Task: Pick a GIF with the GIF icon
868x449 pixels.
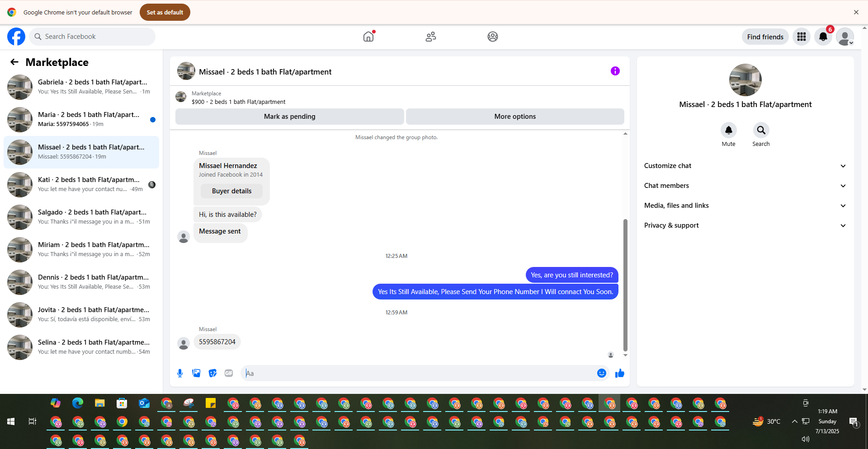Action: (229, 373)
